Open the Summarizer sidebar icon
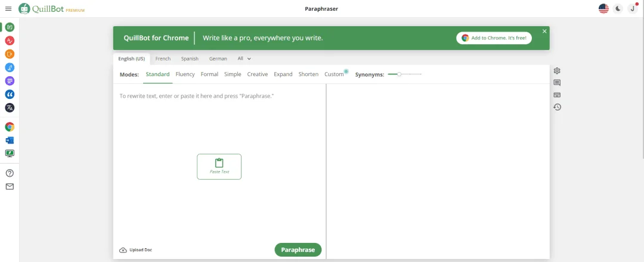The image size is (644, 262). click(x=10, y=81)
